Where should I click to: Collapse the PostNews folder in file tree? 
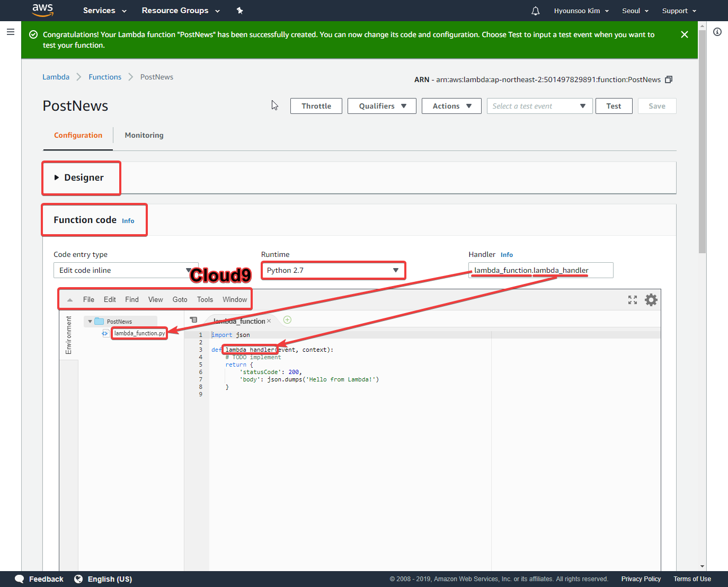(x=90, y=322)
